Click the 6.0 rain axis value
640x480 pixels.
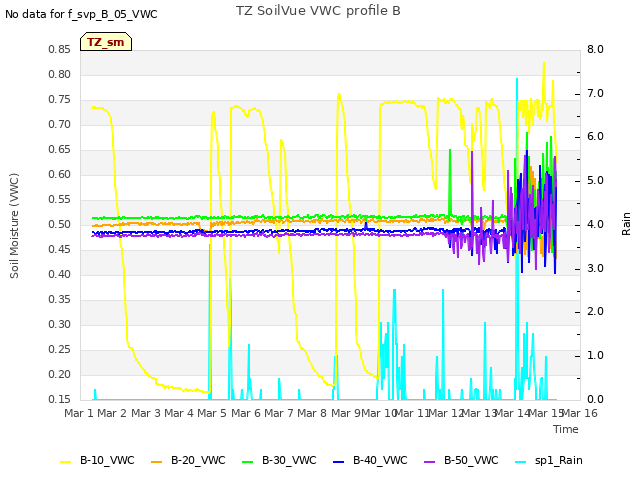pyautogui.click(x=596, y=137)
